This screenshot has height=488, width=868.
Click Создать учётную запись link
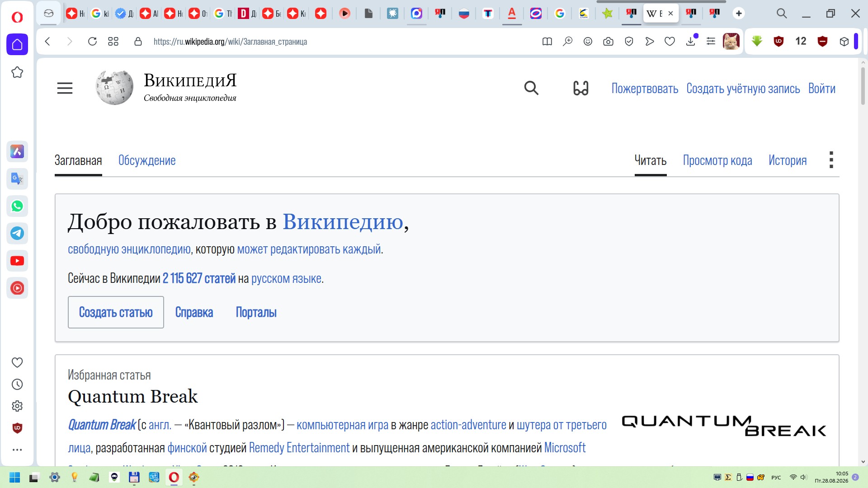point(743,89)
